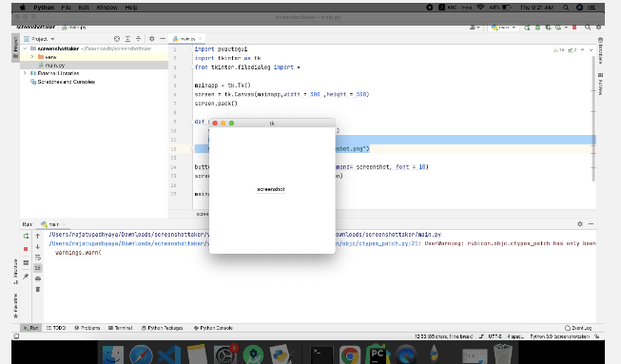Switch to the Terminal tool window tab
Image resolution: width=621 pixels, height=364 pixels.
[x=121, y=328]
